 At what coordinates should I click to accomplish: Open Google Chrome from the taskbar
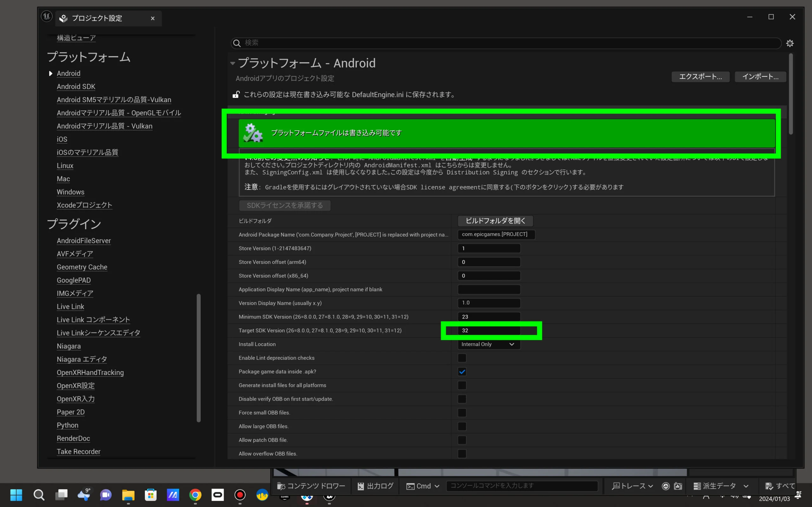pos(195,495)
